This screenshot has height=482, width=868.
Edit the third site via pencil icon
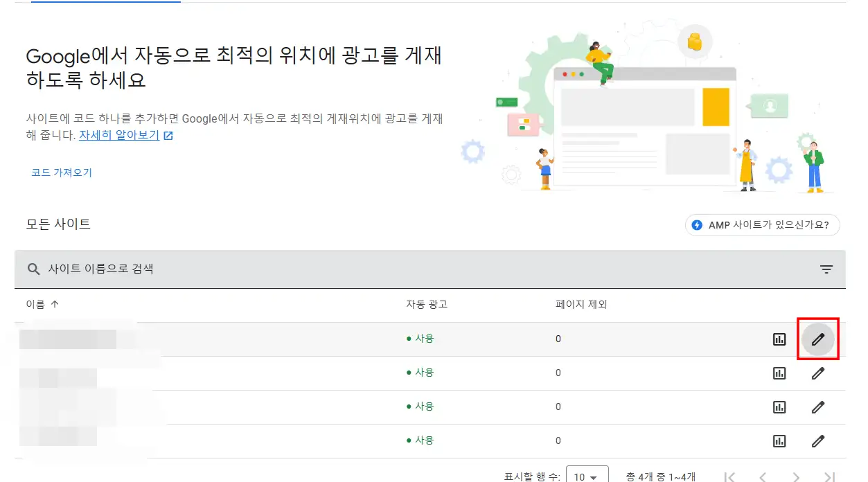click(x=818, y=407)
